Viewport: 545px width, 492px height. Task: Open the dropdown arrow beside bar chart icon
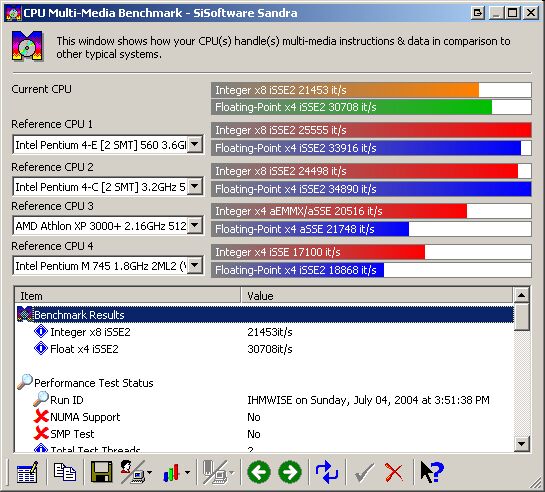coord(187,472)
